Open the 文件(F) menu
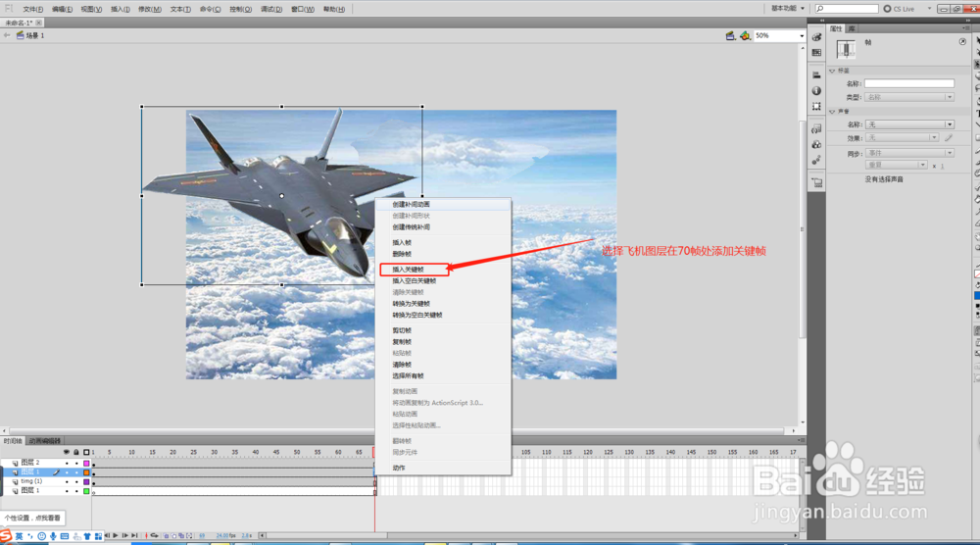The width and height of the screenshot is (980, 545). point(33,10)
